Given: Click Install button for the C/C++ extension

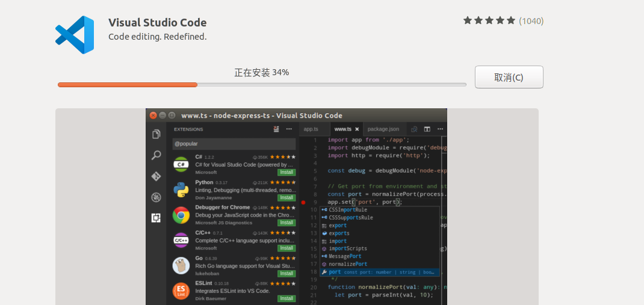Looking at the screenshot, I should tap(286, 248).
